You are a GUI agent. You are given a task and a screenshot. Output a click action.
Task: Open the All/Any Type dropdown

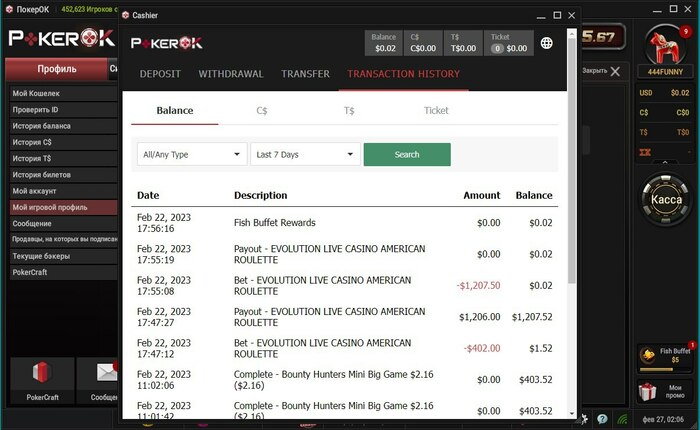(192, 155)
